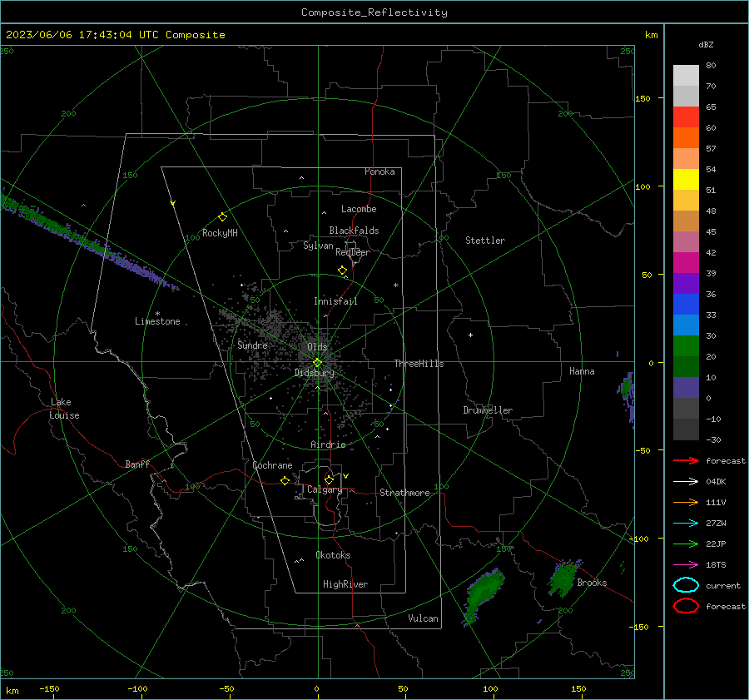The image size is (749, 700).
Task: Click the Innisfail label
Action: [335, 301]
